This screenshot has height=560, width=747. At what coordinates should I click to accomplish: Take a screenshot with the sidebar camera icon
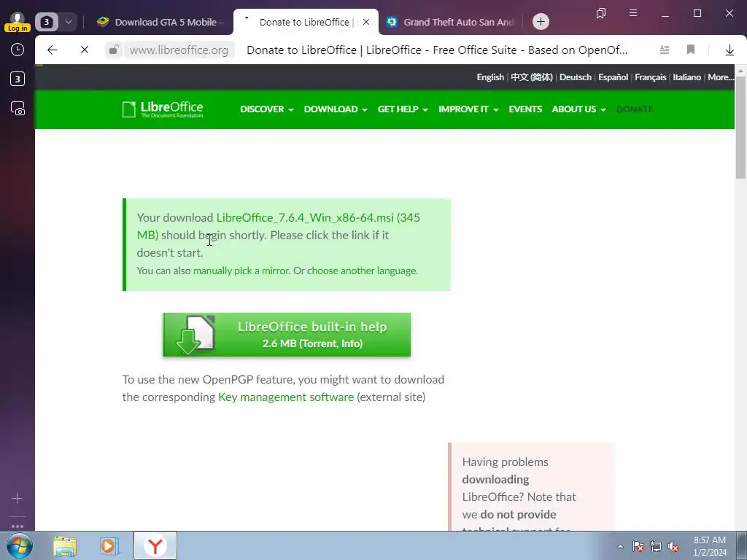click(x=18, y=109)
